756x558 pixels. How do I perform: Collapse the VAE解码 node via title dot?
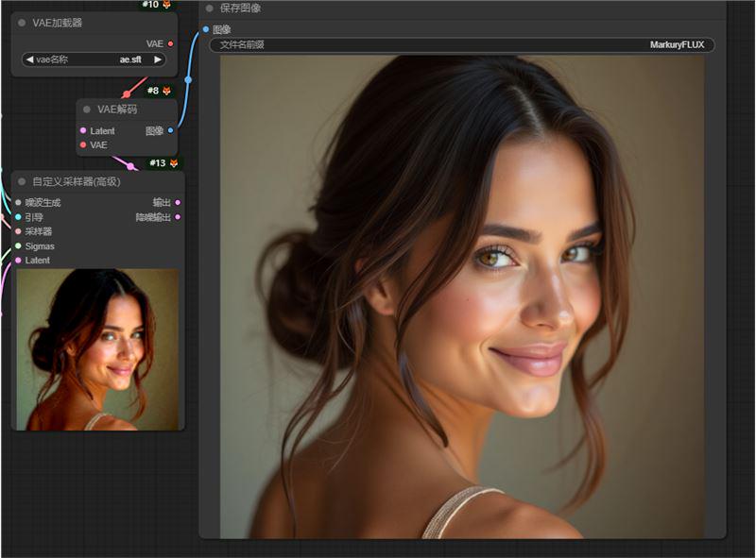(x=87, y=110)
